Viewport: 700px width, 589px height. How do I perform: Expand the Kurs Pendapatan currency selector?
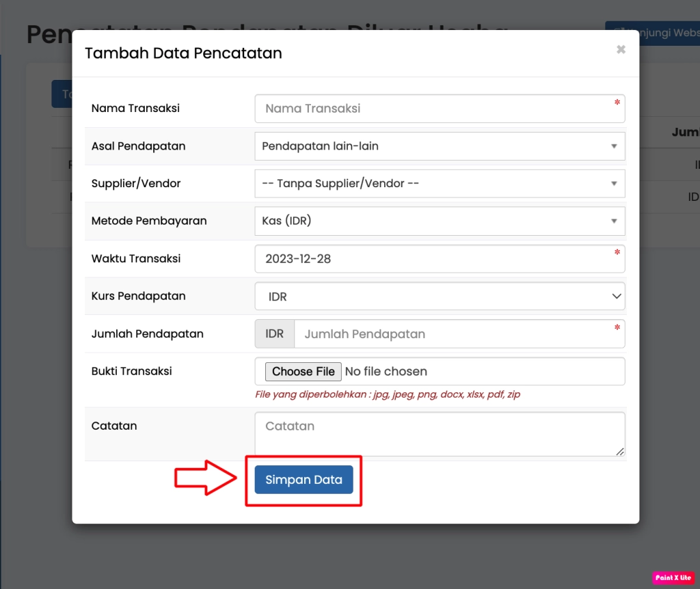(x=439, y=297)
